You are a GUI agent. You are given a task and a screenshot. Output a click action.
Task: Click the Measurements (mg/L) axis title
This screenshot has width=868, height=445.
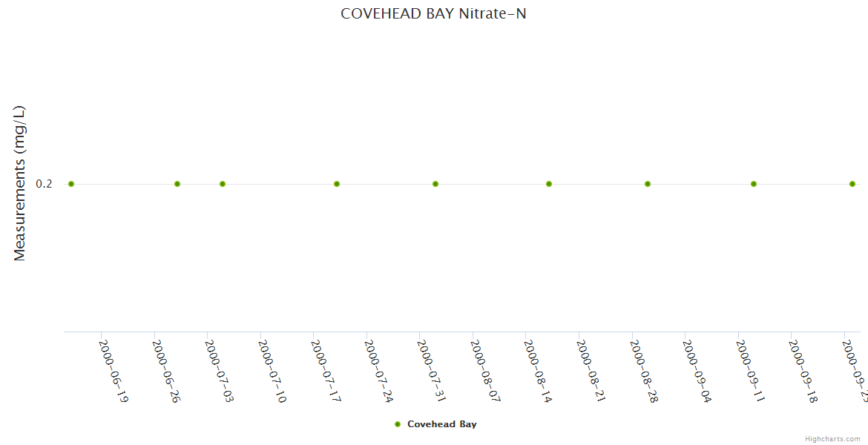tap(20, 183)
